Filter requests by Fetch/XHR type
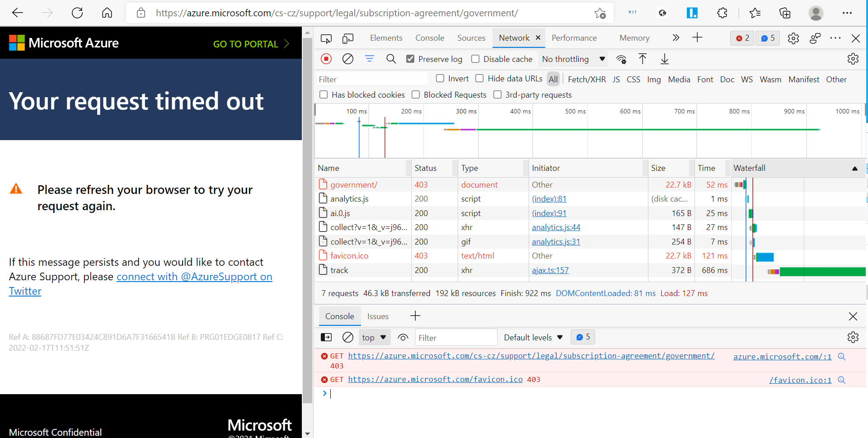This screenshot has width=868, height=438. point(586,79)
